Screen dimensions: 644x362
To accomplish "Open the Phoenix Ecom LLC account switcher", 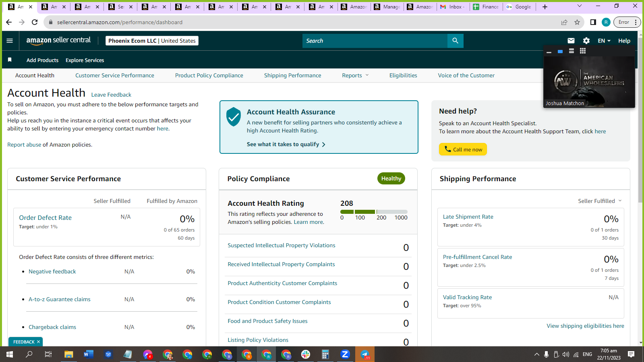I will pos(152,41).
